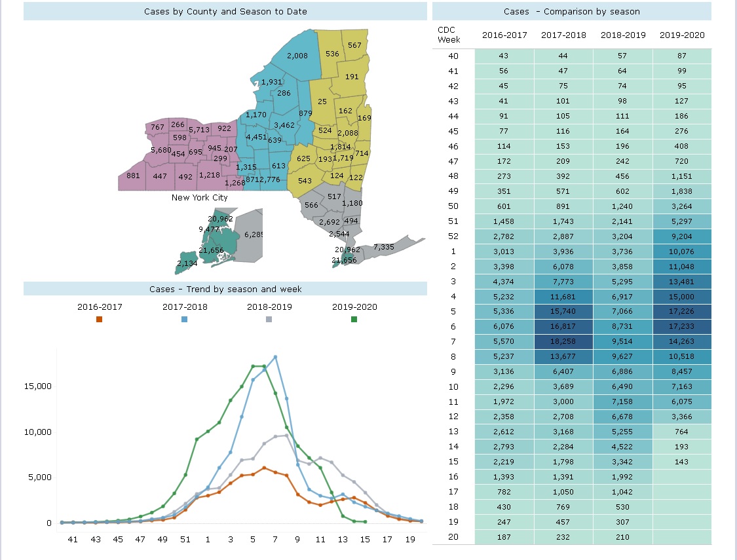This screenshot has width=737, height=560.
Task: Select the 187 cell in week 20 row
Action: [504, 537]
